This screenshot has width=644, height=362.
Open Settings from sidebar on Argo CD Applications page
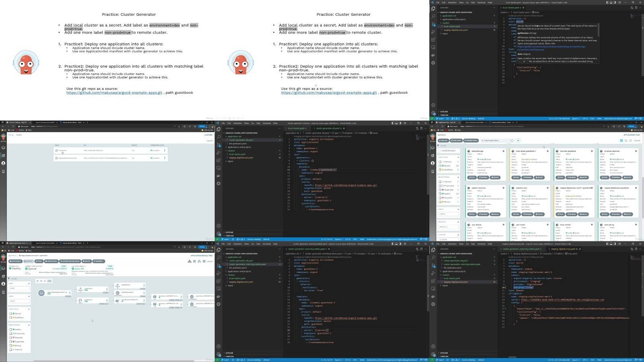click(x=433, y=155)
